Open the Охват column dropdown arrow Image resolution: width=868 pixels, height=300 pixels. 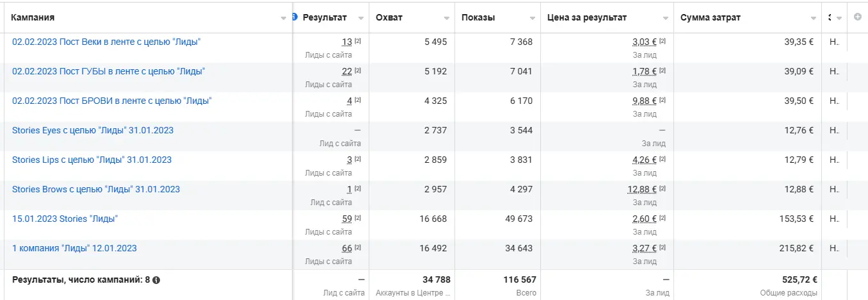click(x=447, y=19)
